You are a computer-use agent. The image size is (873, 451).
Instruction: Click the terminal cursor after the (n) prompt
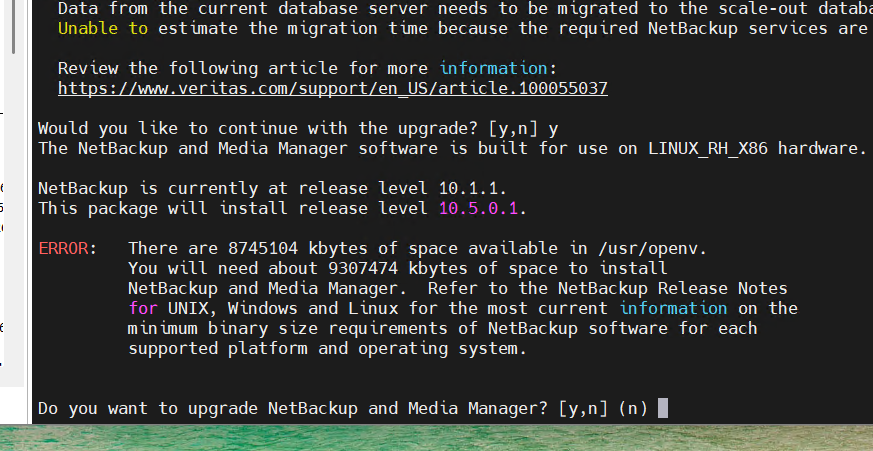click(x=663, y=408)
